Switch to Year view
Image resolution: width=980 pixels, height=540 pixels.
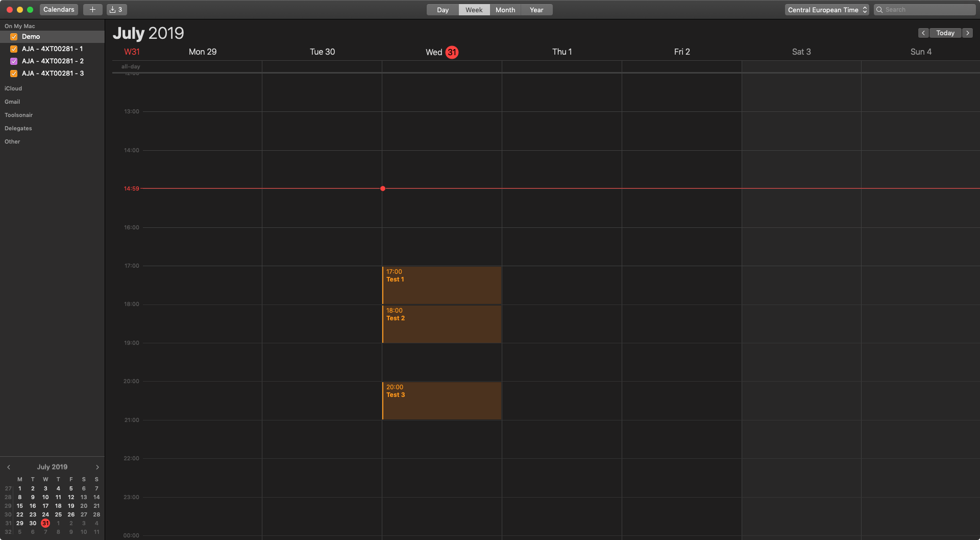pos(536,10)
